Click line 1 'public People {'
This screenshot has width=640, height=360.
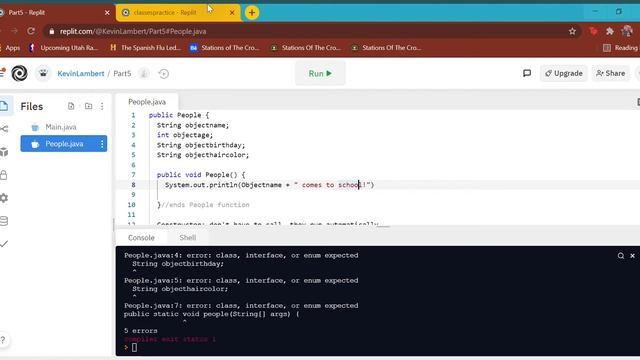click(x=179, y=115)
